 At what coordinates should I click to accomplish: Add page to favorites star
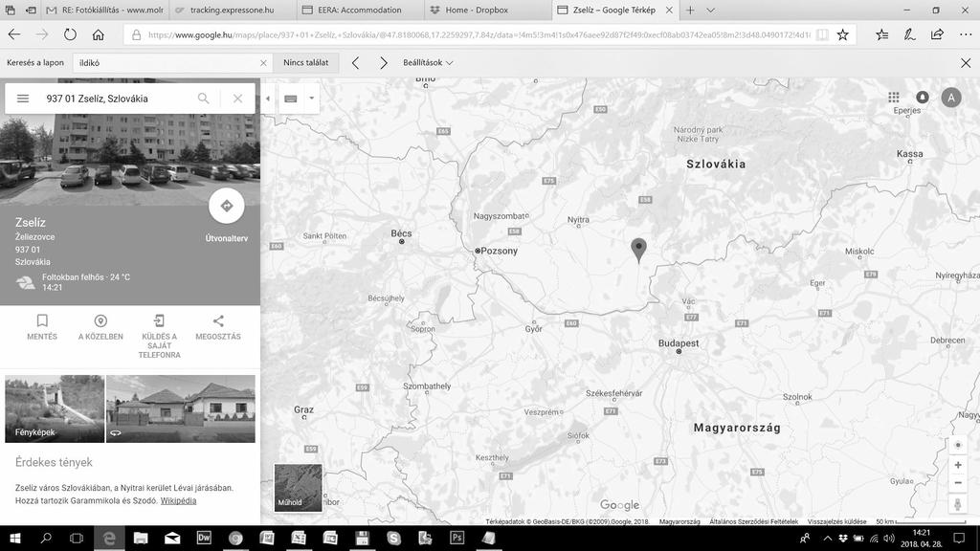tap(842, 35)
